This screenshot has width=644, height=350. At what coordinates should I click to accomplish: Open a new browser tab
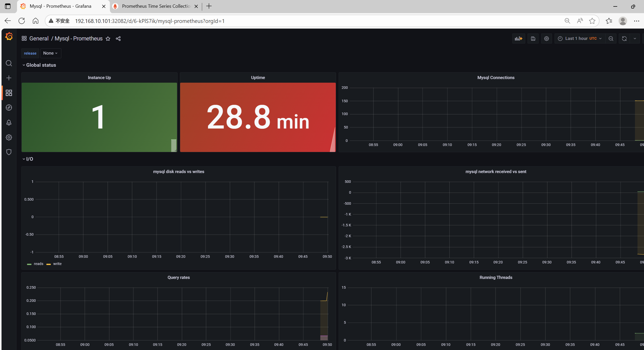click(x=209, y=6)
